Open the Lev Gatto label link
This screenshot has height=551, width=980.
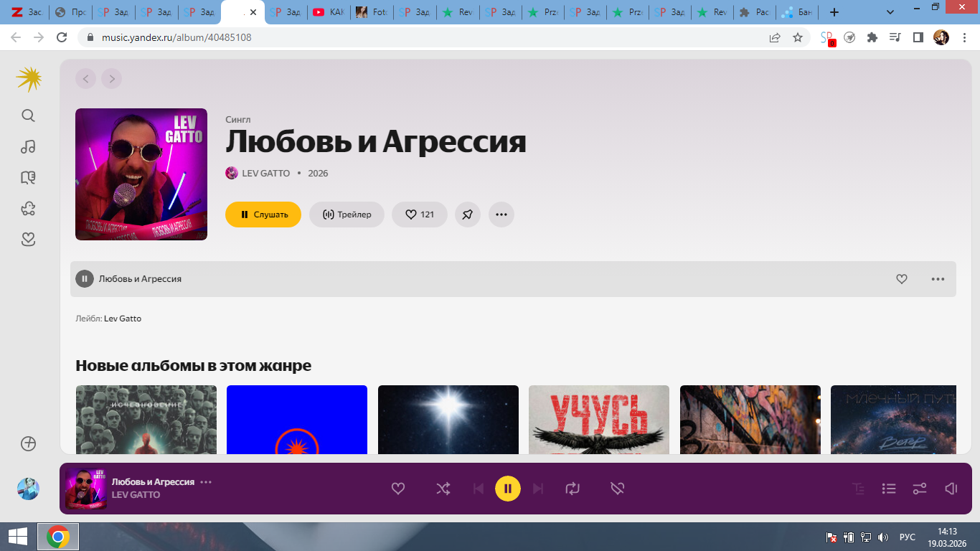[x=123, y=319]
